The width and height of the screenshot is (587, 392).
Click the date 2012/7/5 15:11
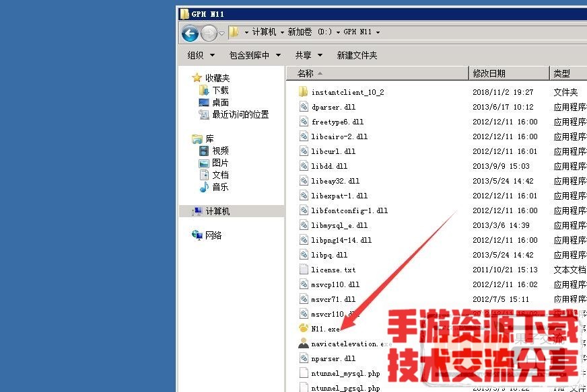501,299
